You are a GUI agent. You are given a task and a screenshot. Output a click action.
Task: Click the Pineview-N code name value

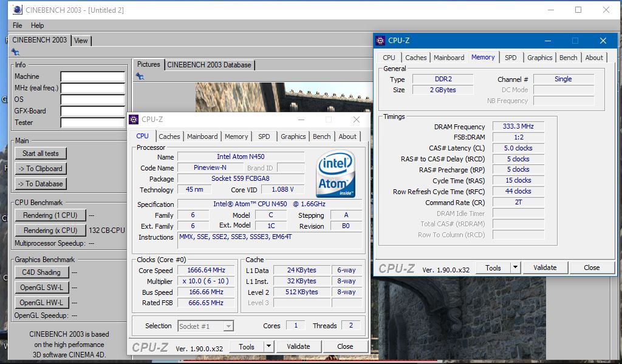[210, 167]
